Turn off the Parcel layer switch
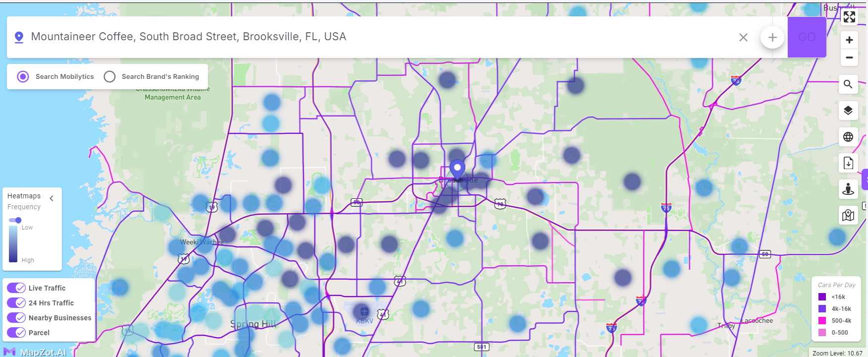The width and height of the screenshot is (868, 357). (x=16, y=333)
